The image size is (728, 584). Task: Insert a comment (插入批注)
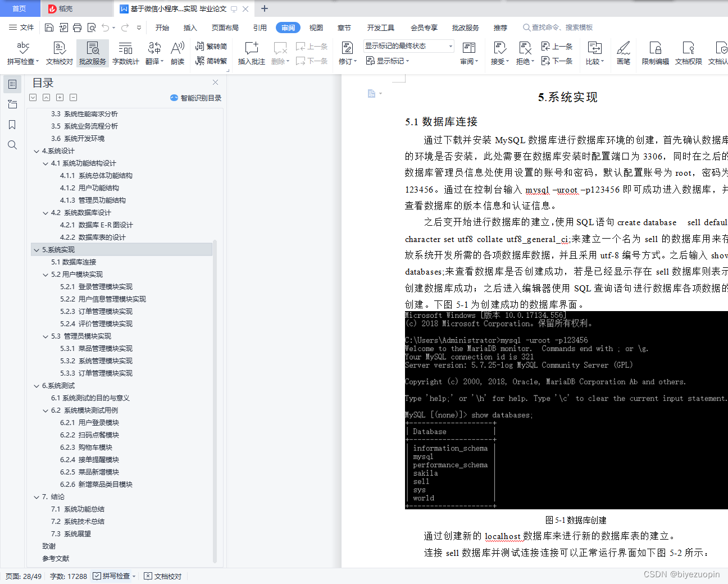251,53
